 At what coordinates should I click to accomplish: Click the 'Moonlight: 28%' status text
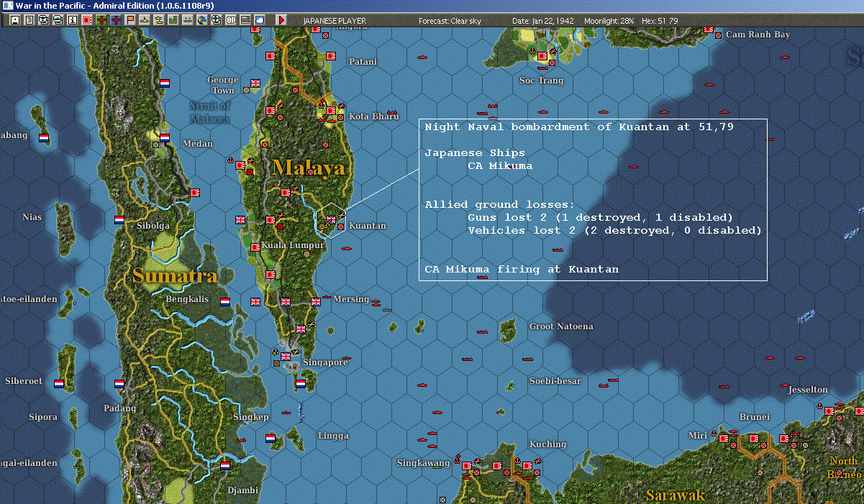pos(609,21)
